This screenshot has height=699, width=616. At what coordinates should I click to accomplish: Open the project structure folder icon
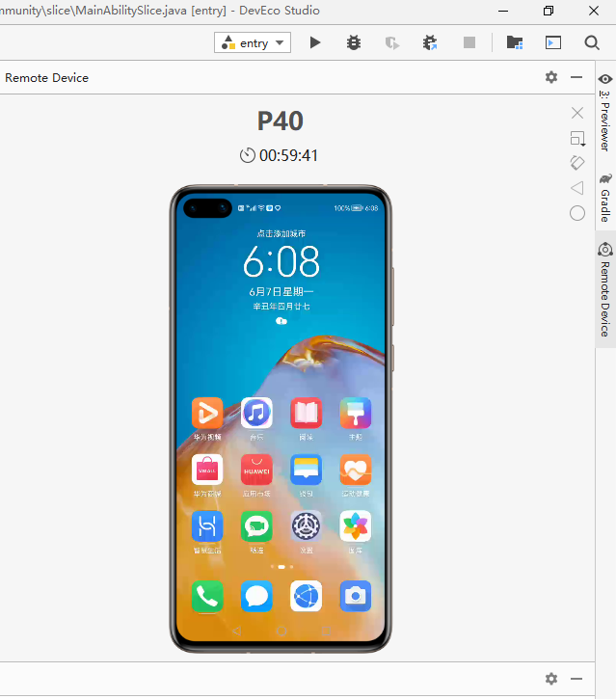[515, 42]
